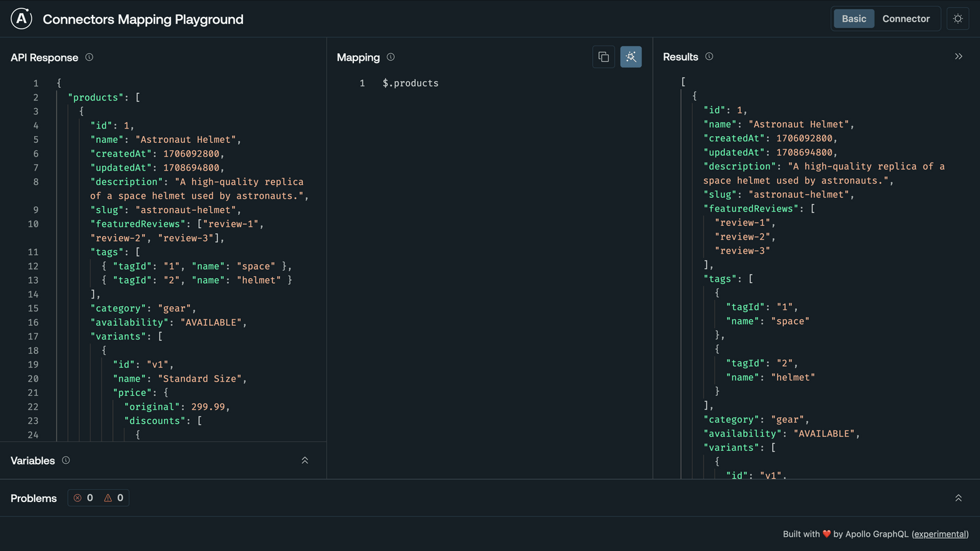Switch to Connector mode
The height and width of the screenshot is (551, 980).
click(906, 18)
